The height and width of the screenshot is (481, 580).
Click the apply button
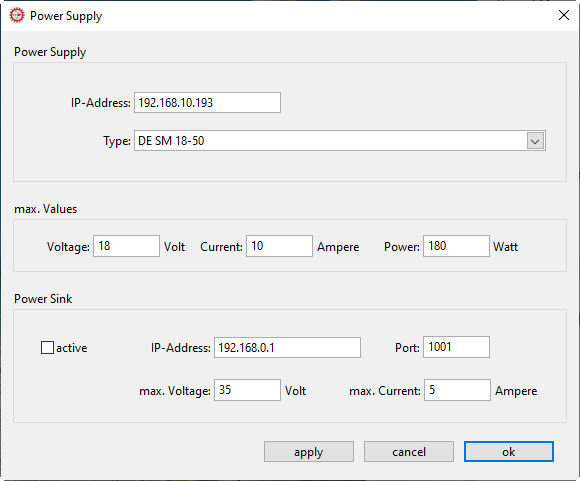pyautogui.click(x=309, y=452)
